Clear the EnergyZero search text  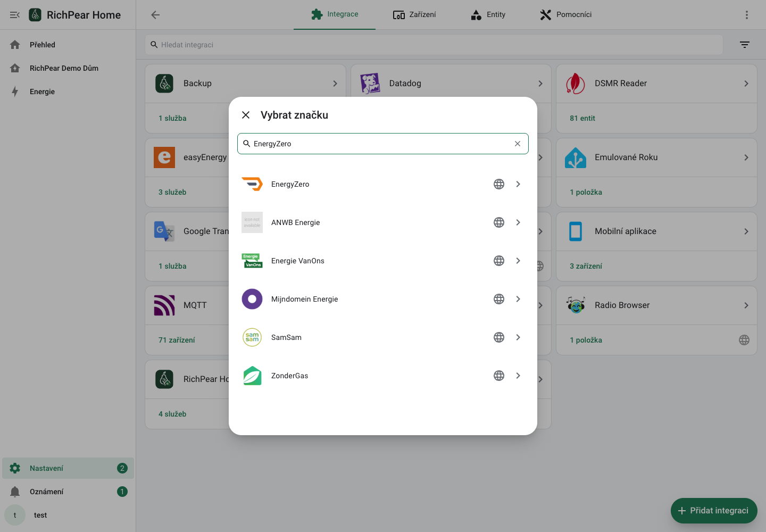click(x=518, y=144)
